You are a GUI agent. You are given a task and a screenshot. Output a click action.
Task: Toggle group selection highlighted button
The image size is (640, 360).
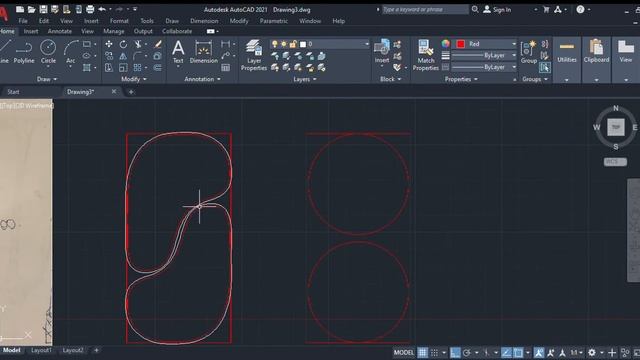pyautogui.click(x=544, y=67)
